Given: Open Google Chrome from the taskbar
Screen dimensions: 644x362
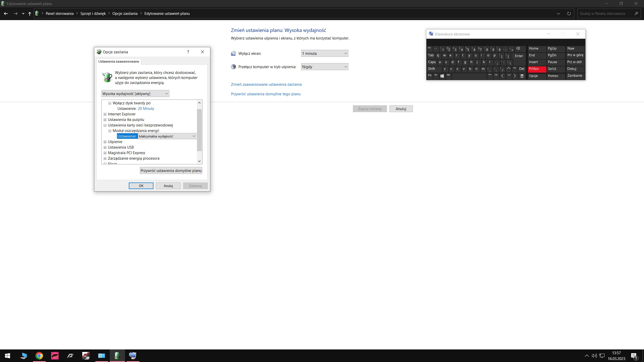Looking at the screenshot, I should coord(39,355).
